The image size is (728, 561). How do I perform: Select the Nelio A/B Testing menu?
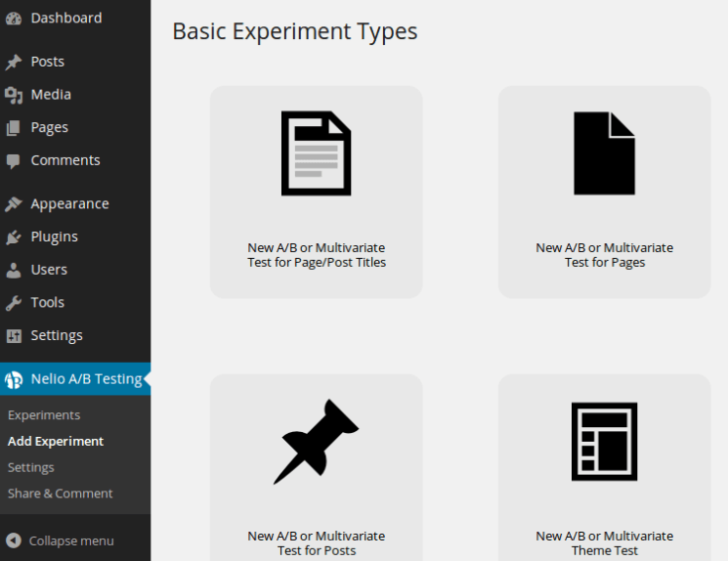(75, 379)
